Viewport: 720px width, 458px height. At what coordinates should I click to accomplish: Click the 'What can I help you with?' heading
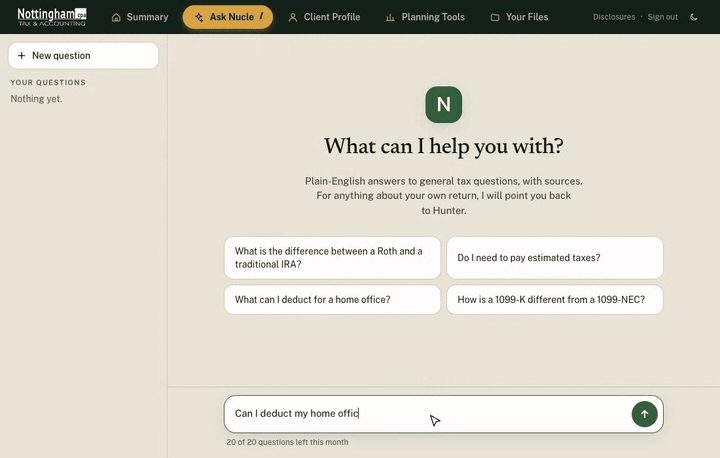click(x=444, y=146)
